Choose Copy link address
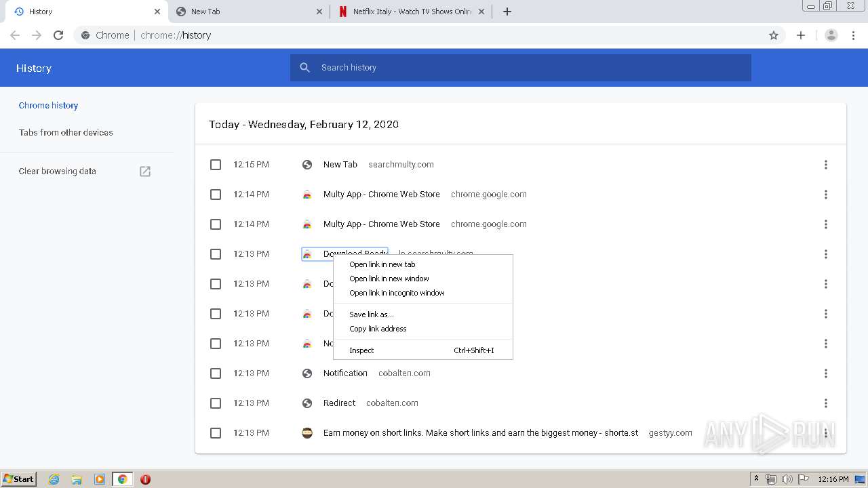 [x=423, y=329]
